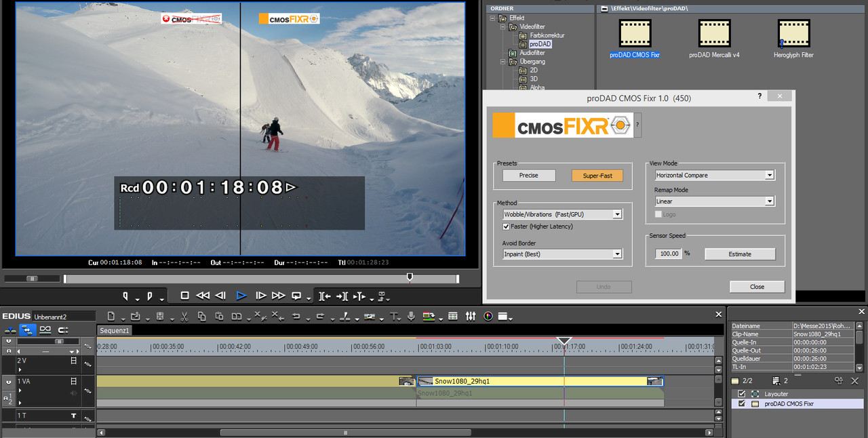Viewport: 868px width, 438px height.
Task: Click the Save Project disk icon
Action: click(x=160, y=316)
